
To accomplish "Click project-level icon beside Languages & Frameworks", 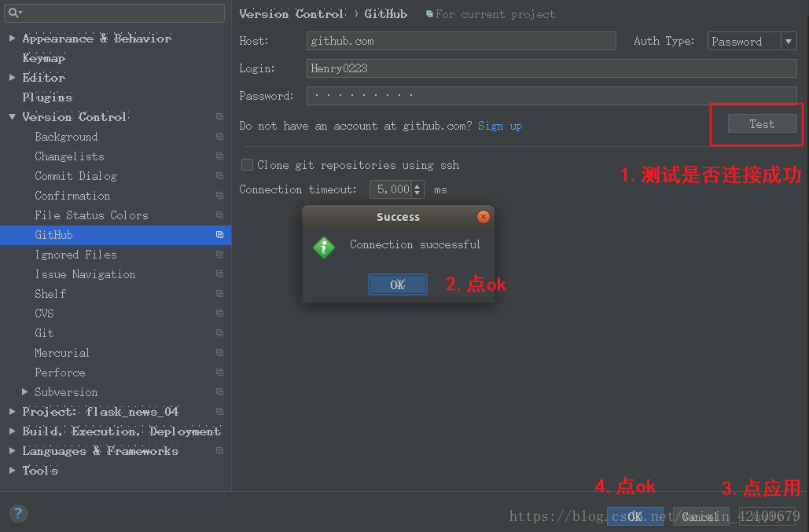I will coord(220,450).
